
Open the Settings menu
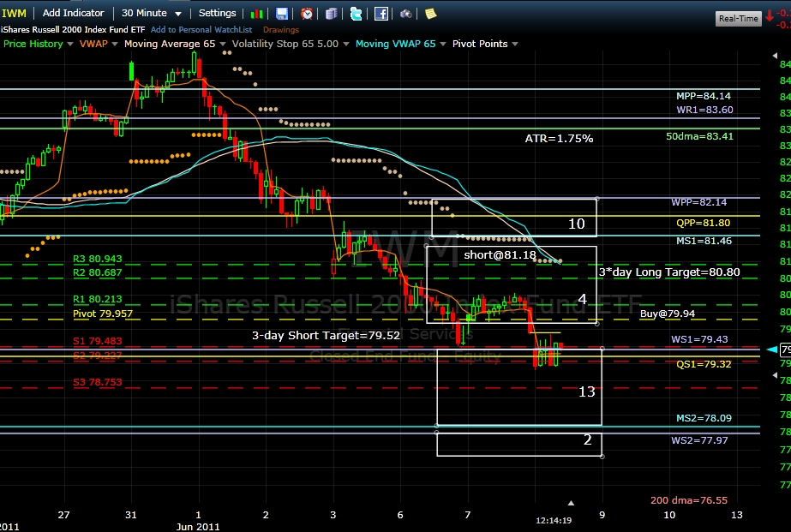pos(217,13)
